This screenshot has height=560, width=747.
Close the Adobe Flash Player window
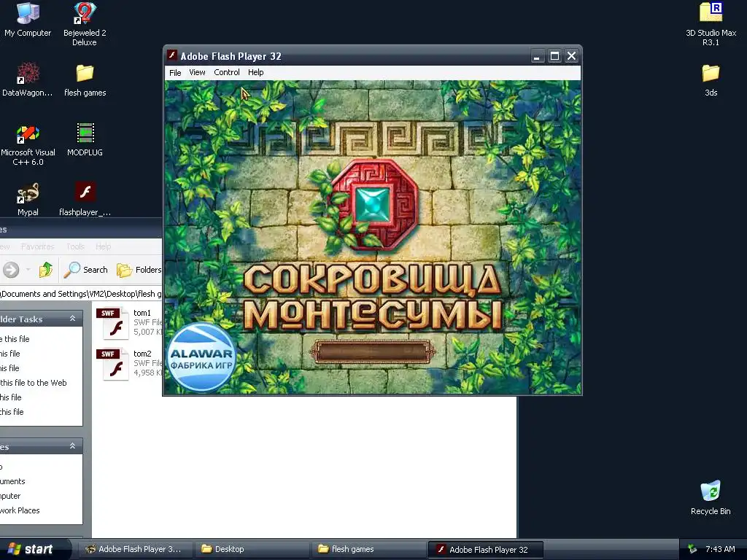click(x=572, y=56)
